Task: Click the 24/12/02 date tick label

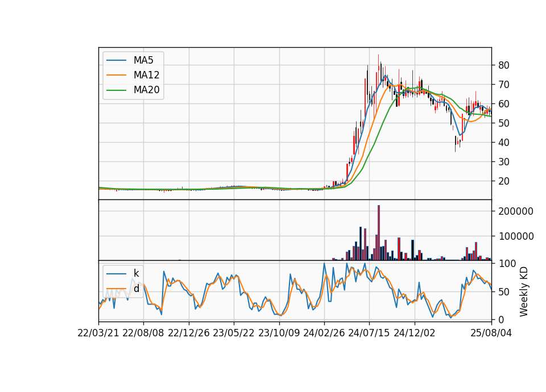Action: [x=415, y=333]
